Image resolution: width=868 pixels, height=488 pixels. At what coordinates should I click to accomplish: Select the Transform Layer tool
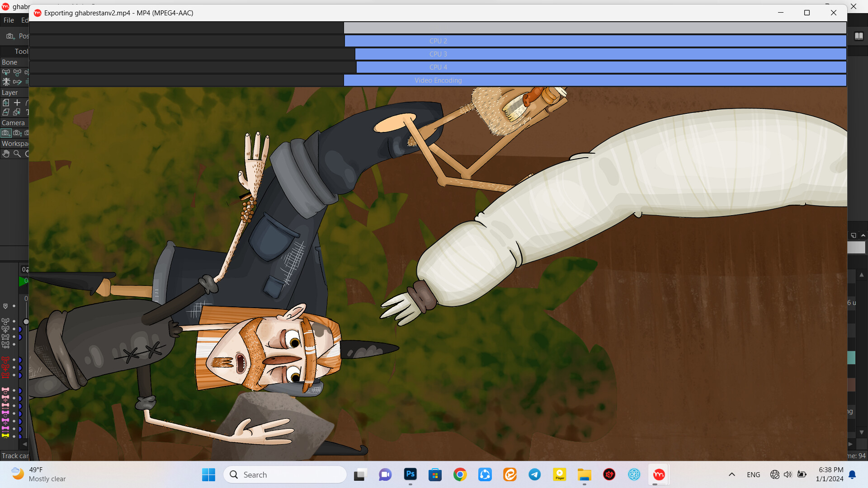(6, 103)
